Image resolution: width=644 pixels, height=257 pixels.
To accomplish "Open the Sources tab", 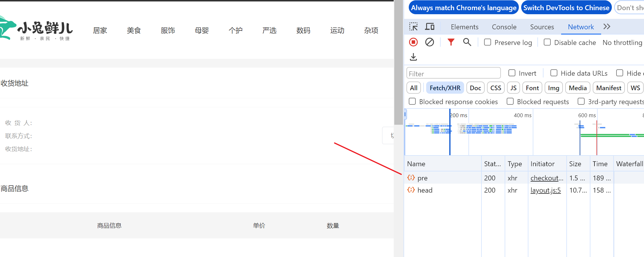I will [542, 27].
